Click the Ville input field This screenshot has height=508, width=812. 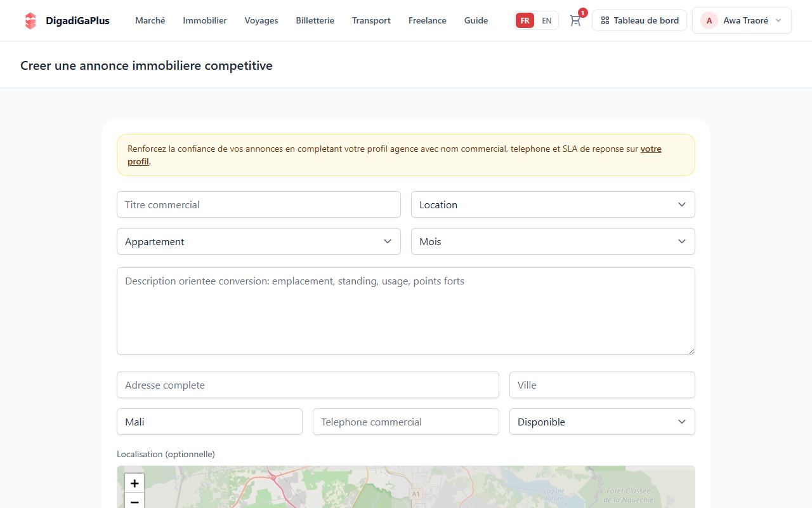(x=602, y=385)
